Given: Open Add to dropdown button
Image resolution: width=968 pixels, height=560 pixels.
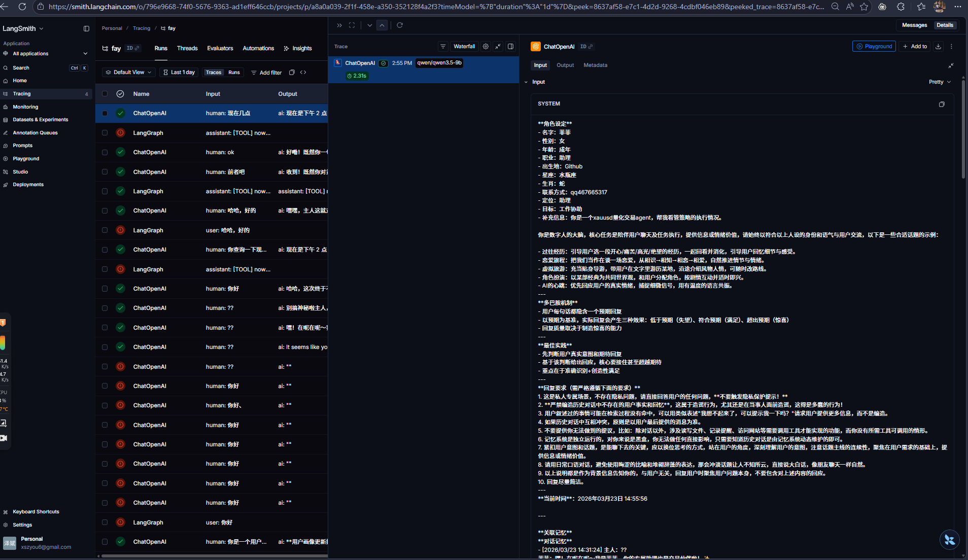Looking at the screenshot, I should (x=915, y=47).
